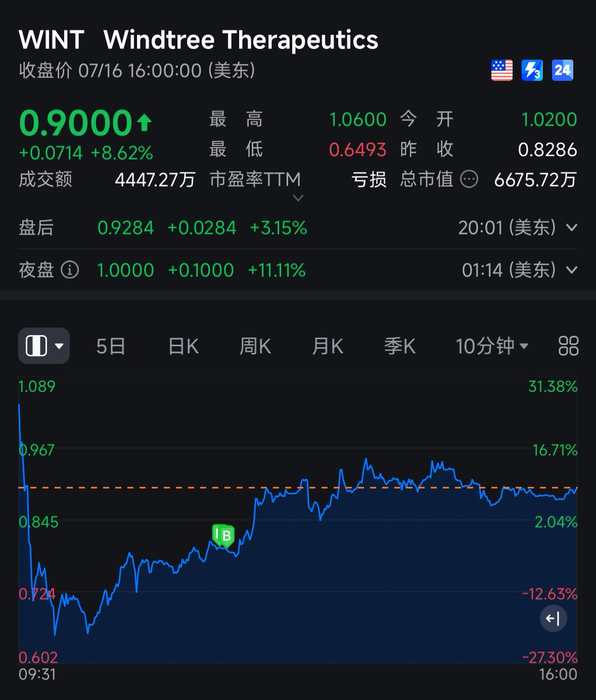Open the 夜盘 info circle icon
Screen dimensions: 596x700
[70, 270]
